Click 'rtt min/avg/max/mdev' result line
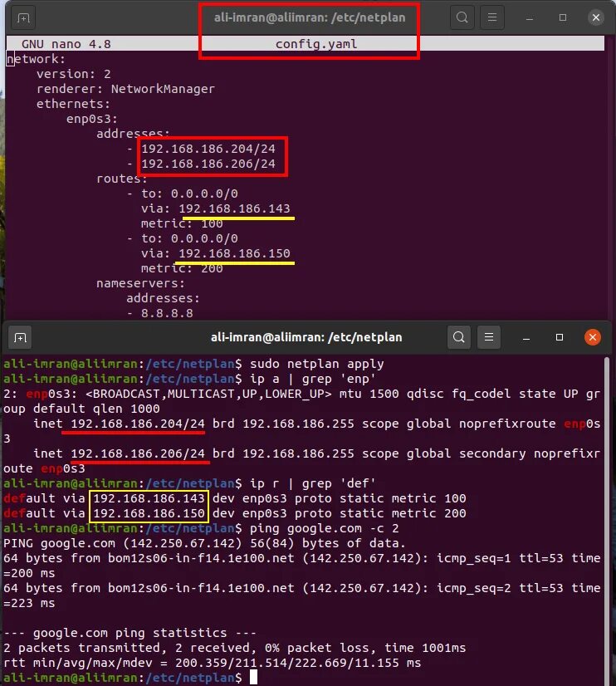 coord(212,663)
